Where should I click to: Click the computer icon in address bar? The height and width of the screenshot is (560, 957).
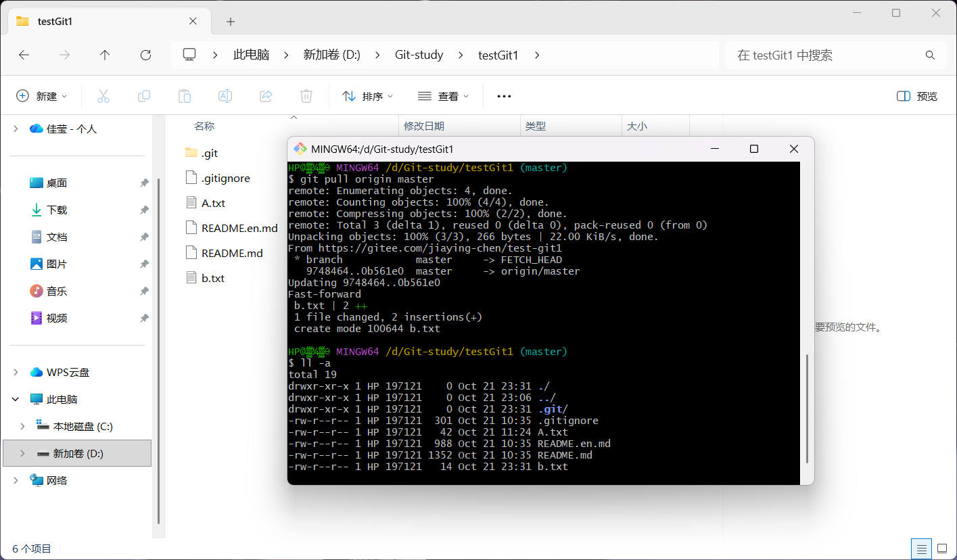click(189, 55)
